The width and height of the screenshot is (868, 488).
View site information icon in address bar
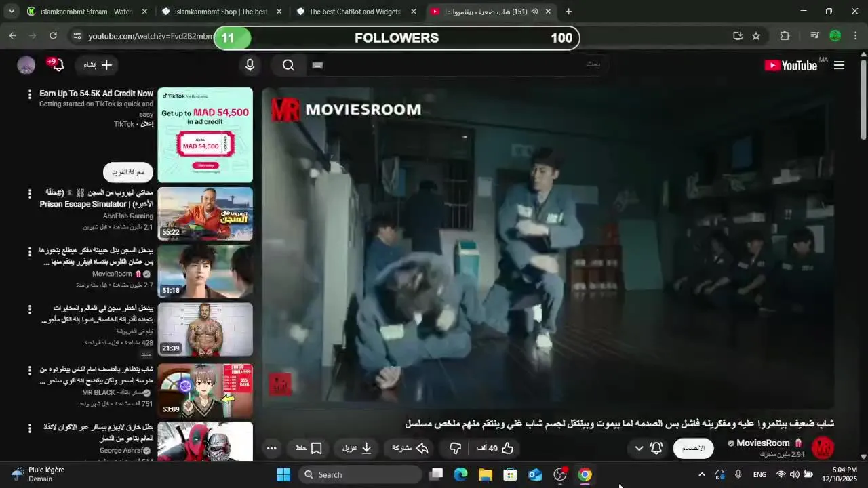pos(77,36)
